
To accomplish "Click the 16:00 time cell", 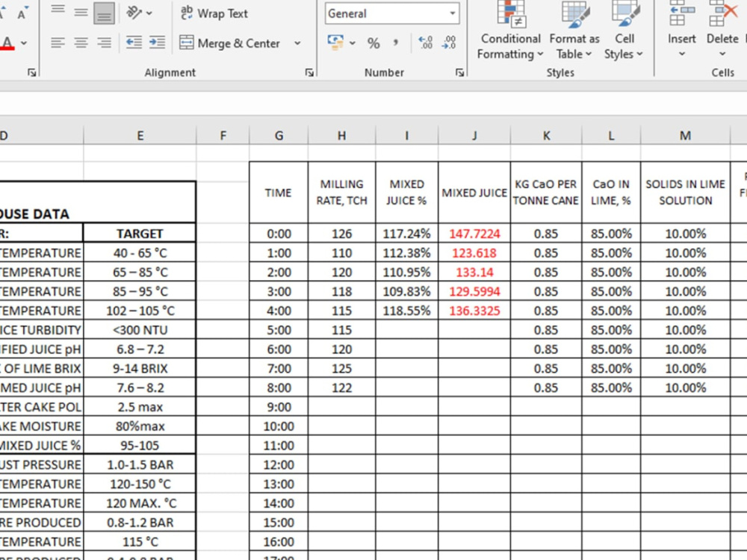I will click(x=279, y=542).
